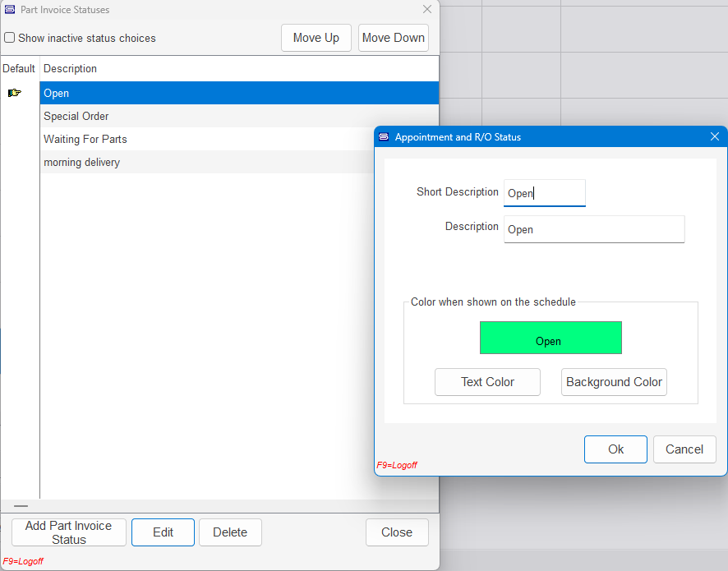Image resolution: width=728 pixels, height=571 pixels.
Task: Enable Show inactive status choices checkbox
Action: (10, 38)
